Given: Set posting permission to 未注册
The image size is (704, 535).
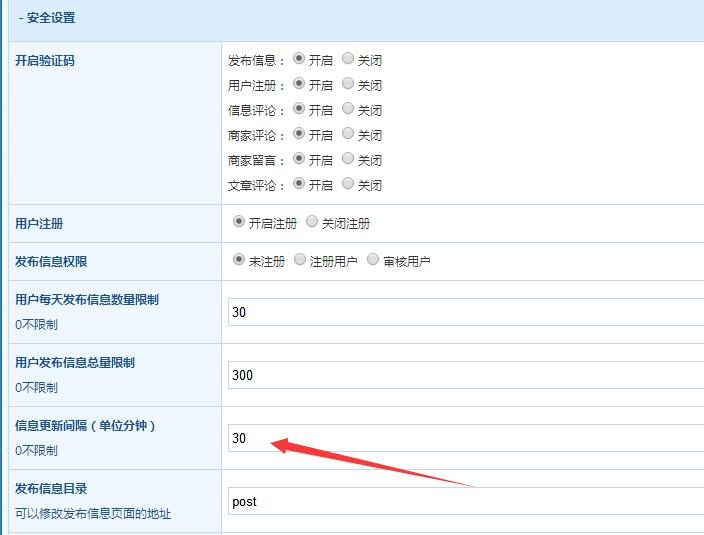Looking at the screenshot, I should coord(239,260).
